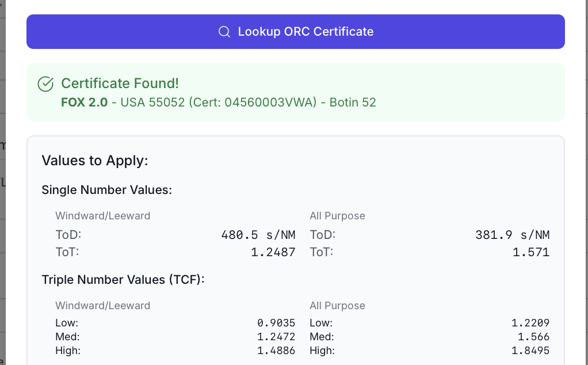The height and width of the screenshot is (365, 588).
Task: Select the ToD value 480.5 s/NM
Action: (259, 234)
